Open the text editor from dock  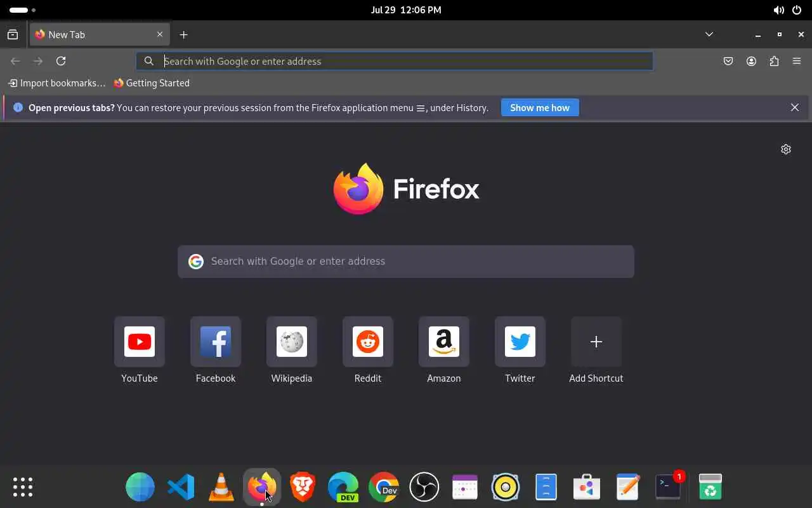(x=627, y=487)
